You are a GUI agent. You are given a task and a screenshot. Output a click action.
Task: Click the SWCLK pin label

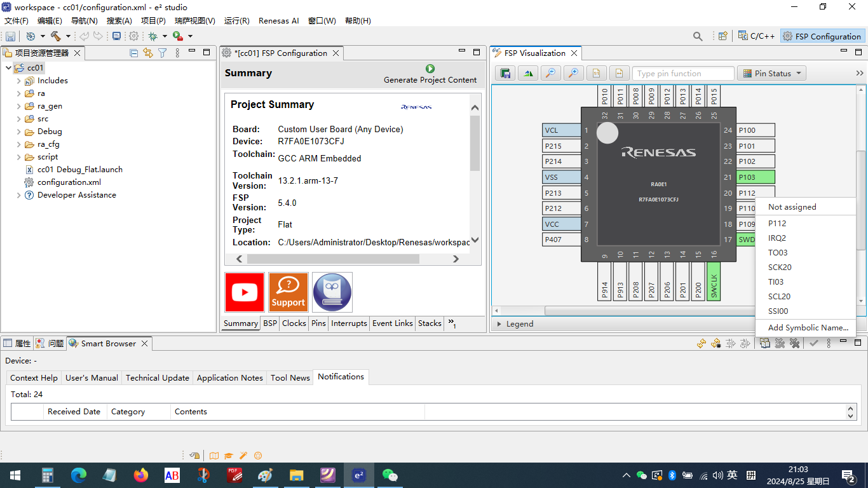[714, 281]
